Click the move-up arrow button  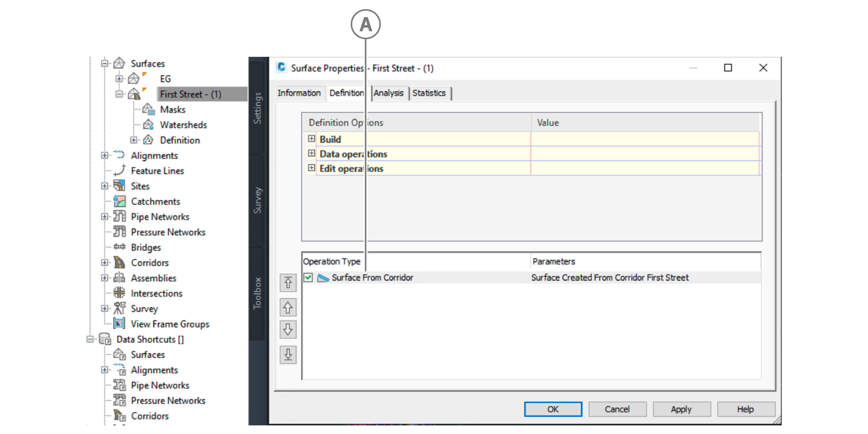288,307
